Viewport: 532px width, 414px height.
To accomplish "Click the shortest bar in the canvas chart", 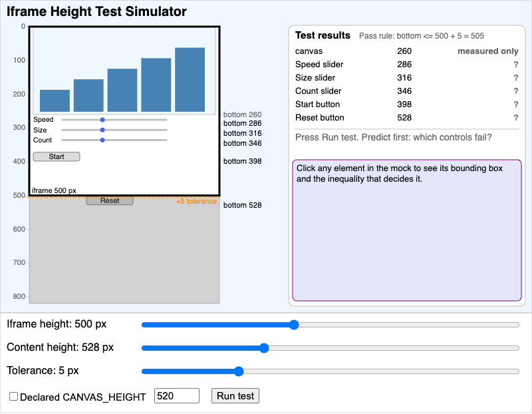I will (x=55, y=101).
